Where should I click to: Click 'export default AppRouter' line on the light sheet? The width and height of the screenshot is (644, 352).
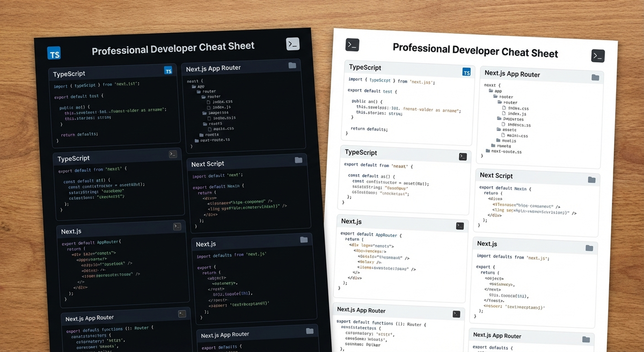[x=371, y=234]
